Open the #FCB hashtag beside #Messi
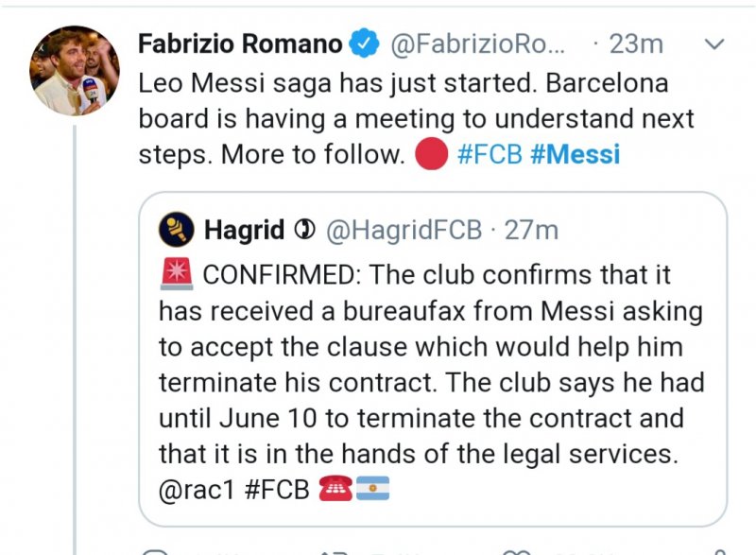Image resolution: width=756 pixels, height=555 pixels. click(489, 154)
